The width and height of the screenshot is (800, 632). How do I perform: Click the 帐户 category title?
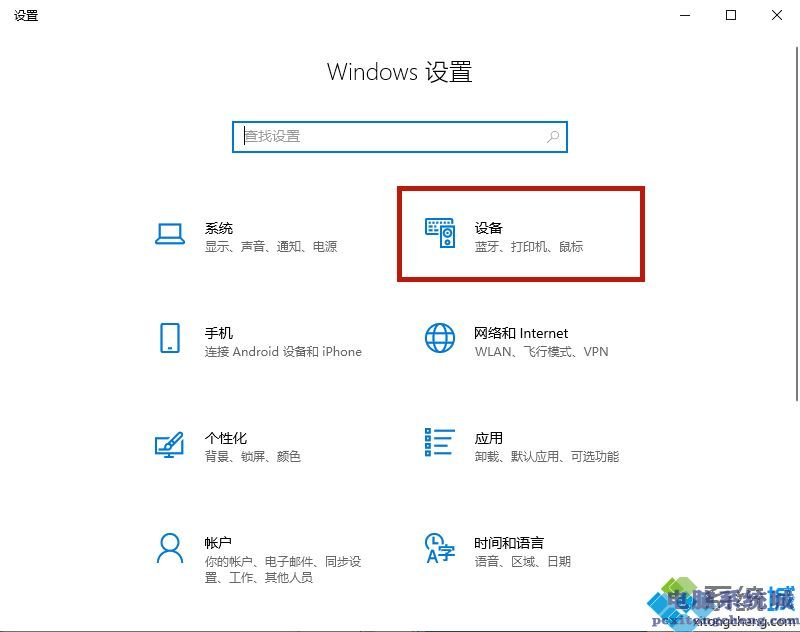click(219, 543)
